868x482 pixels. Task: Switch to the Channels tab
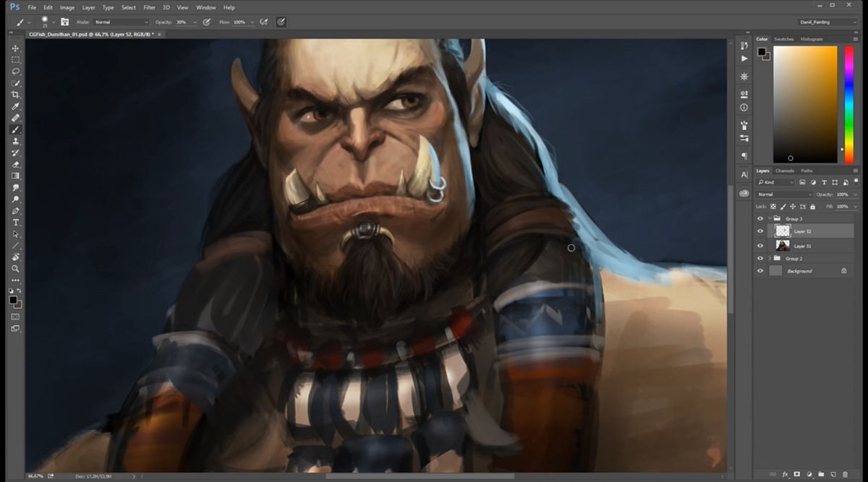coord(784,171)
